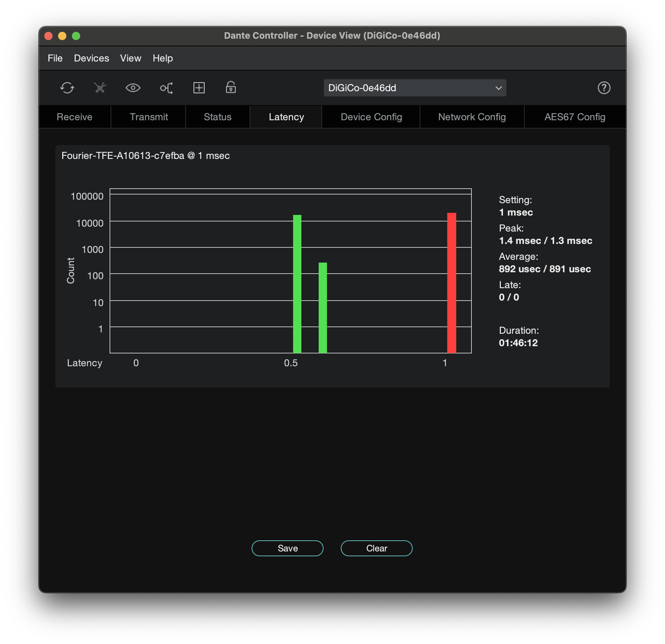Click the device selector chevron arrow
Image resolution: width=665 pixels, height=644 pixels.
click(498, 88)
